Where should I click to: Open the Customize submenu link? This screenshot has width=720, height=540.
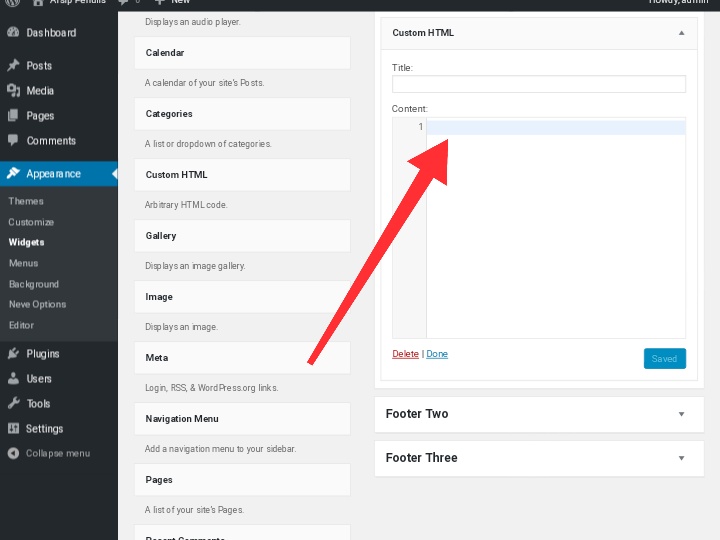click(31, 222)
